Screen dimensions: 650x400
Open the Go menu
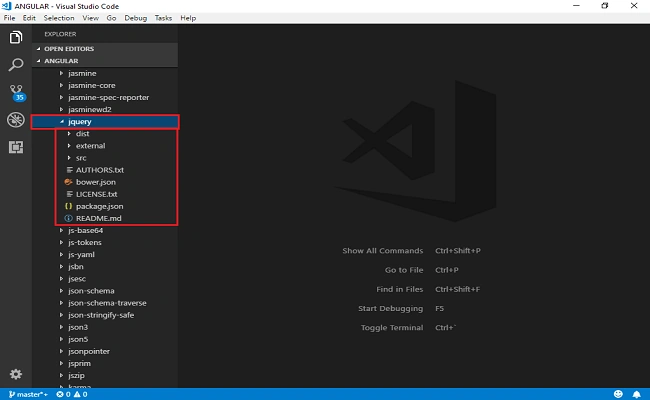tap(111, 18)
